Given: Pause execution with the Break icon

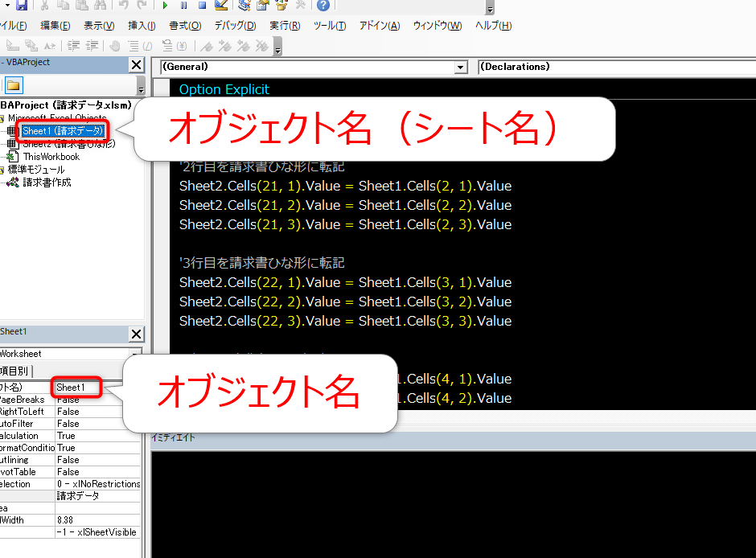Looking at the screenshot, I should point(183,6).
